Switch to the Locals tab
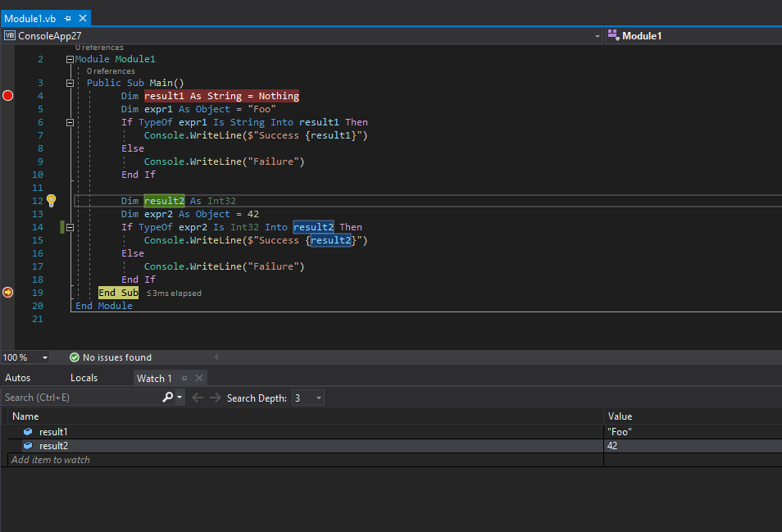Viewport: 782px width, 532px height. (84, 378)
